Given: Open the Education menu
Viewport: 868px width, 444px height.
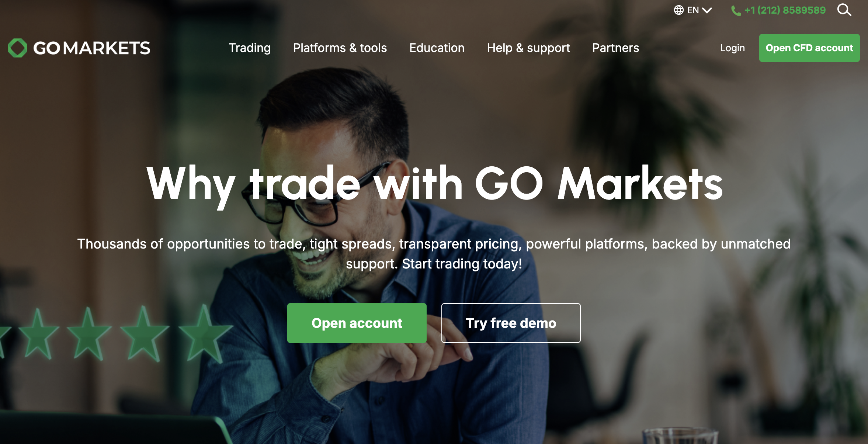Looking at the screenshot, I should (437, 48).
